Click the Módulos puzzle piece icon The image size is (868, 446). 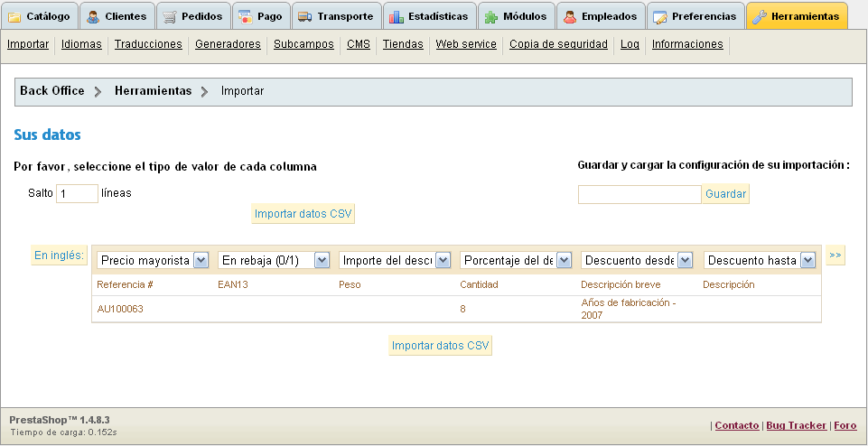pyautogui.click(x=491, y=16)
